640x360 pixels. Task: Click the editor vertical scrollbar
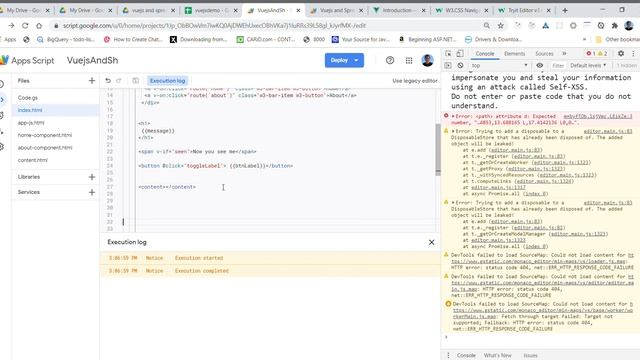(x=438, y=149)
